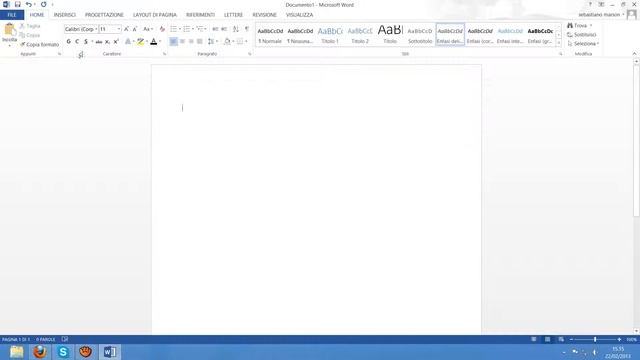This screenshot has width=640, height=360.
Task: Open the FILE tab
Action: coord(12,15)
